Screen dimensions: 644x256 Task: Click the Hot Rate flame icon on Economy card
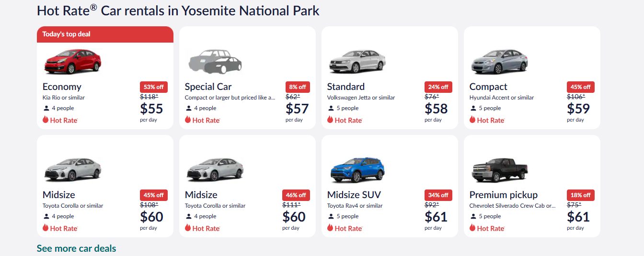[46, 120]
